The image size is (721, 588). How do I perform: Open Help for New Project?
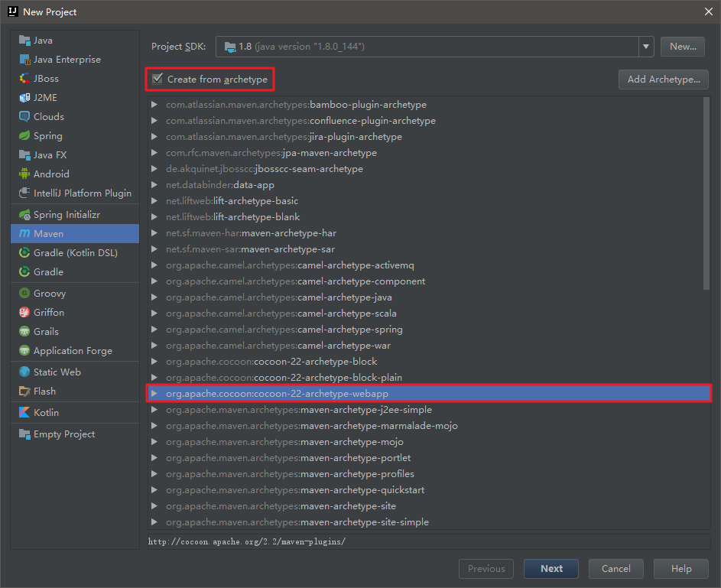pos(680,569)
